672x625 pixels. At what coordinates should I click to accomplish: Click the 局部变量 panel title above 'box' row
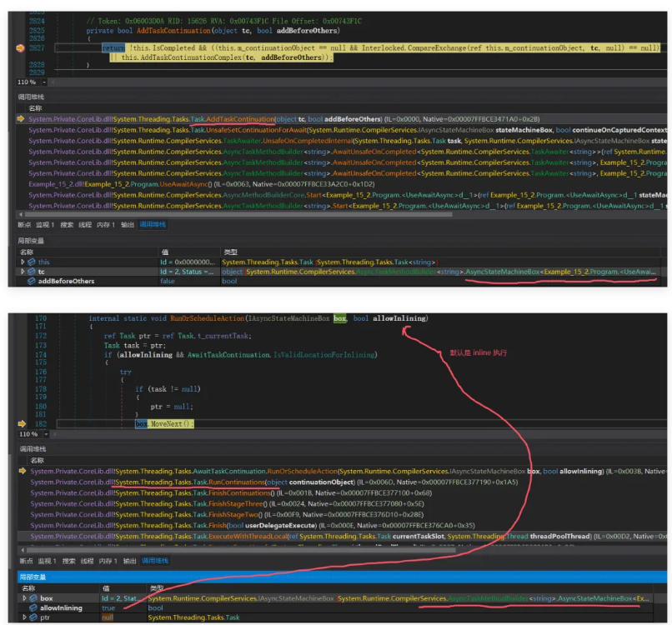click(33, 577)
